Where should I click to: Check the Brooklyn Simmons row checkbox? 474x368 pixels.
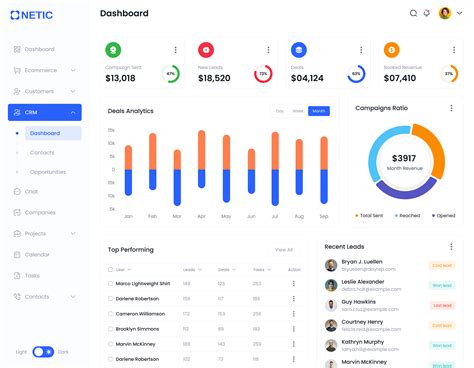[x=110, y=329]
